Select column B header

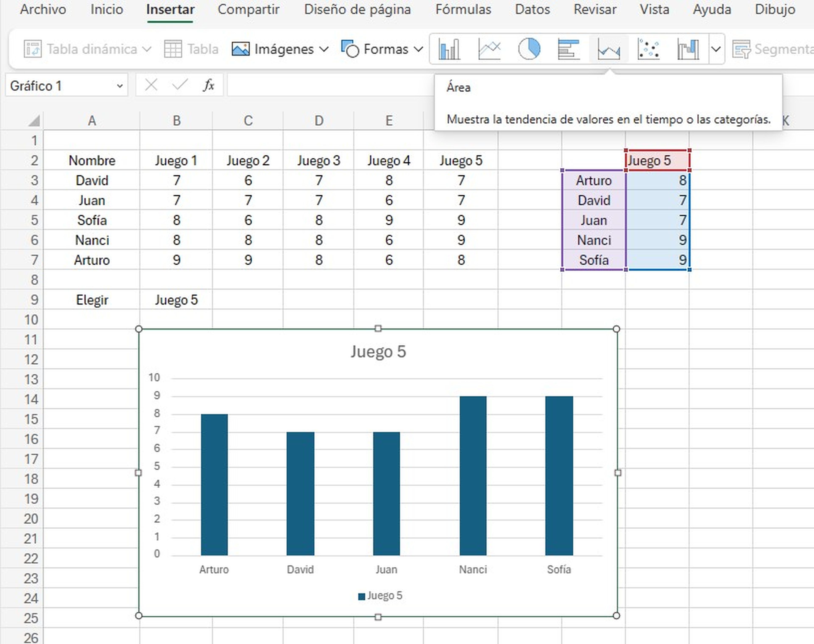(x=176, y=121)
